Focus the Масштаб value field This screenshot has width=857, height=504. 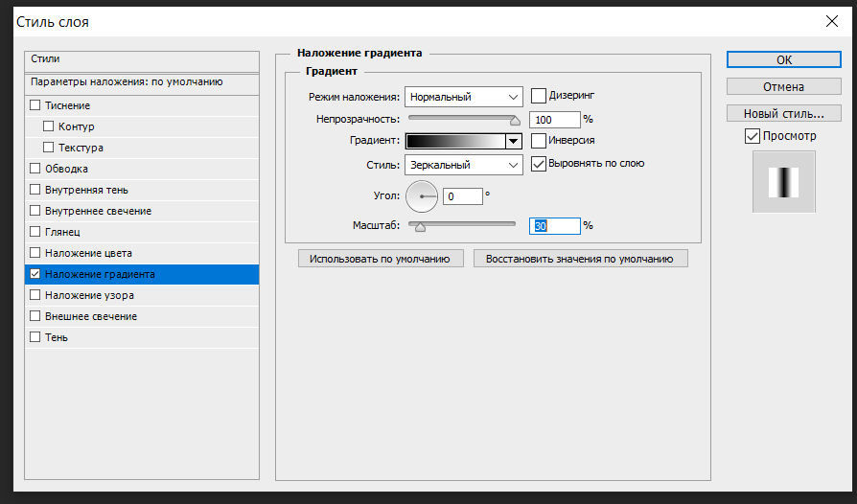coord(554,226)
